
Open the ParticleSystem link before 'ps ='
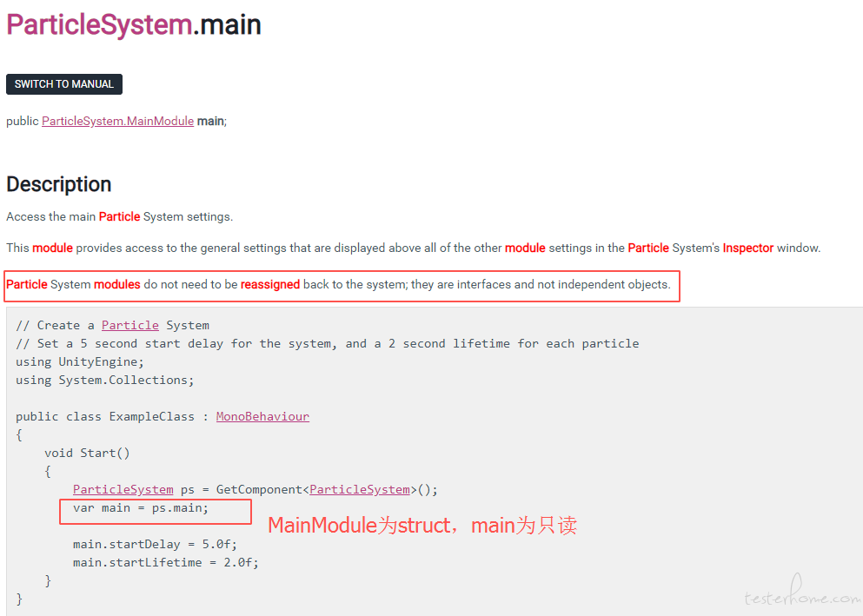click(x=123, y=489)
